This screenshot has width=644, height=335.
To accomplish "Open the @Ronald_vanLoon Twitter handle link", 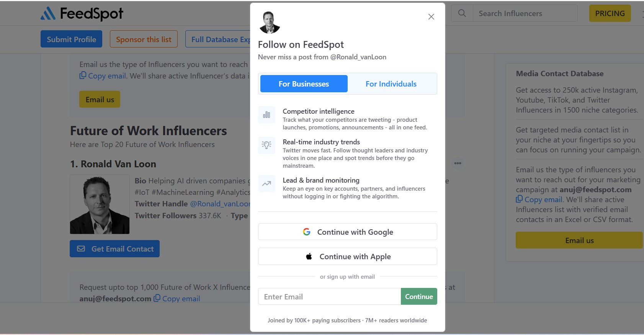I will pyautogui.click(x=220, y=204).
